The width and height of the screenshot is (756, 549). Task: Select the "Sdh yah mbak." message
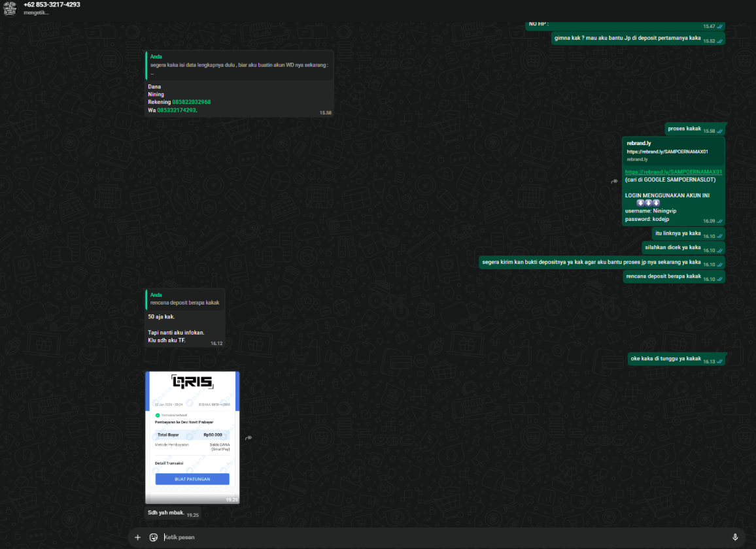coord(173,513)
